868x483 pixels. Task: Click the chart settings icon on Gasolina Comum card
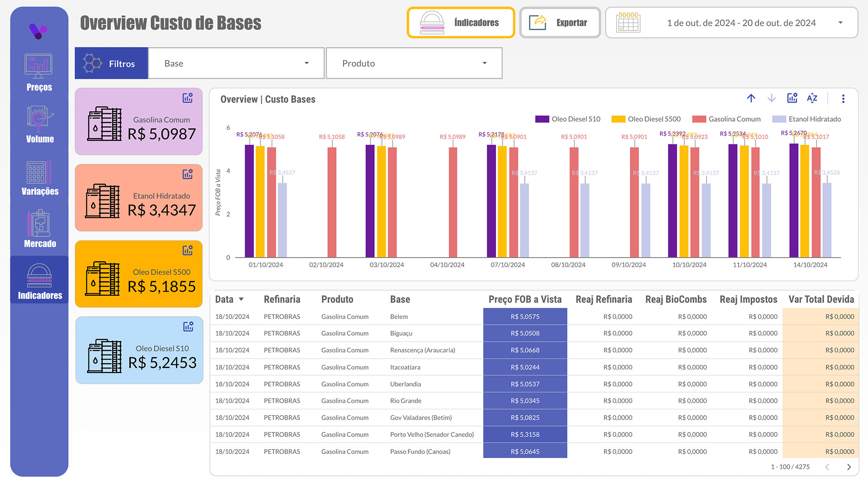(x=187, y=97)
